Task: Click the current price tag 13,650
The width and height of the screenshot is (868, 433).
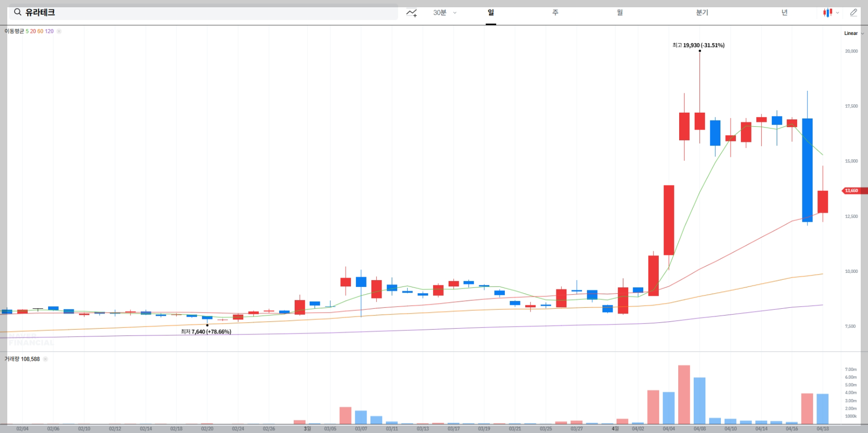Action: [x=853, y=191]
